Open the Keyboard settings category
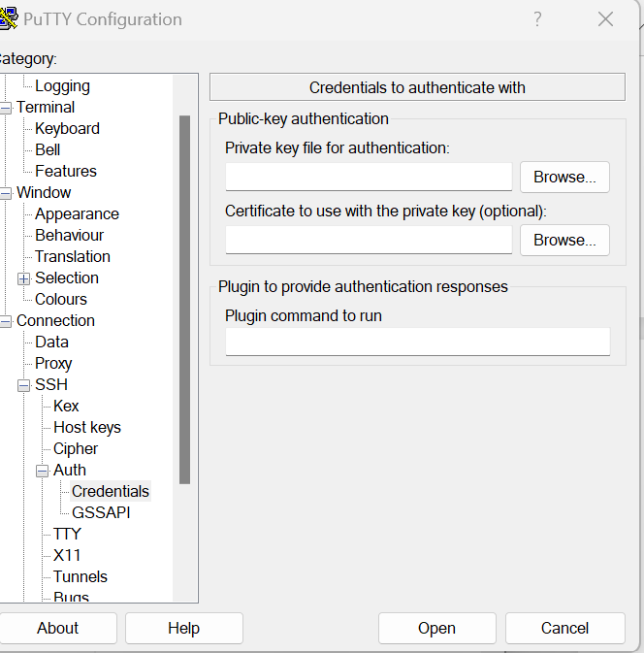 (x=67, y=128)
